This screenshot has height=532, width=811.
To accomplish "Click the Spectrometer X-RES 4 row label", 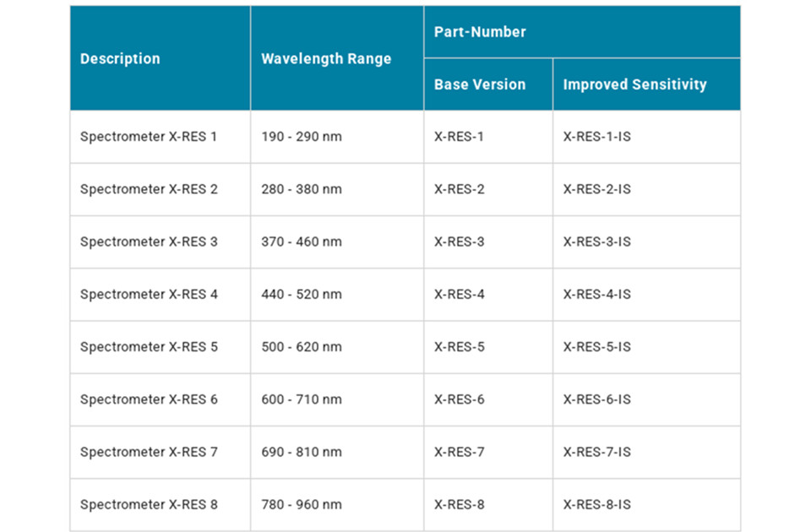I will [x=149, y=295].
